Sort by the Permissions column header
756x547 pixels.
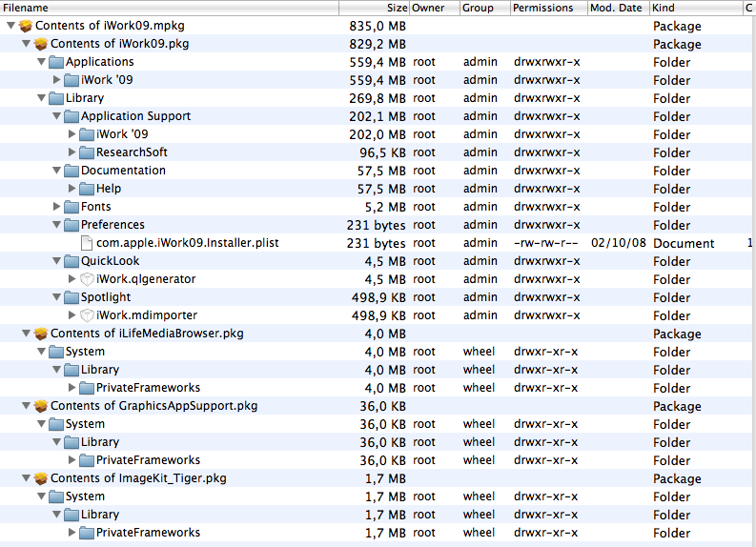(549, 8)
